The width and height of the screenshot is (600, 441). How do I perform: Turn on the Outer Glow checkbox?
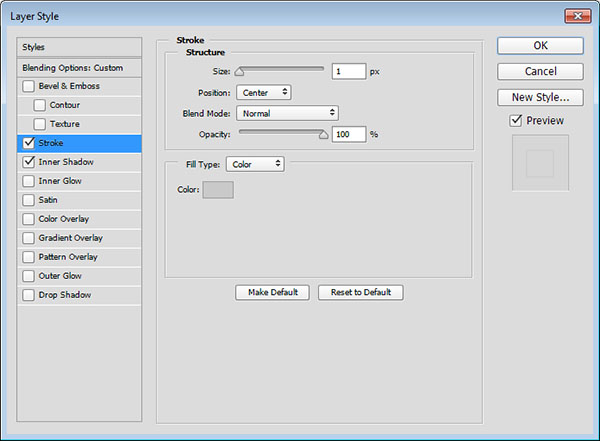pyautogui.click(x=28, y=276)
